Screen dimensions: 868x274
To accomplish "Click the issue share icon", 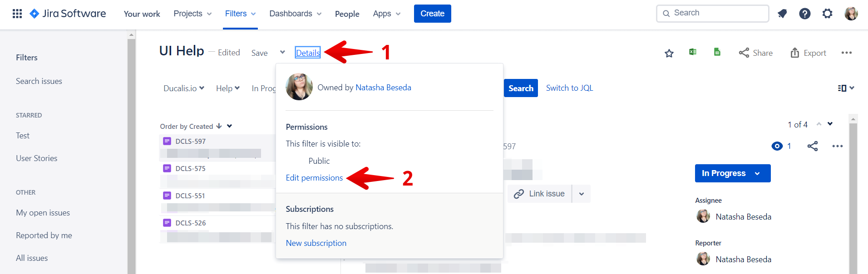I will (813, 146).
